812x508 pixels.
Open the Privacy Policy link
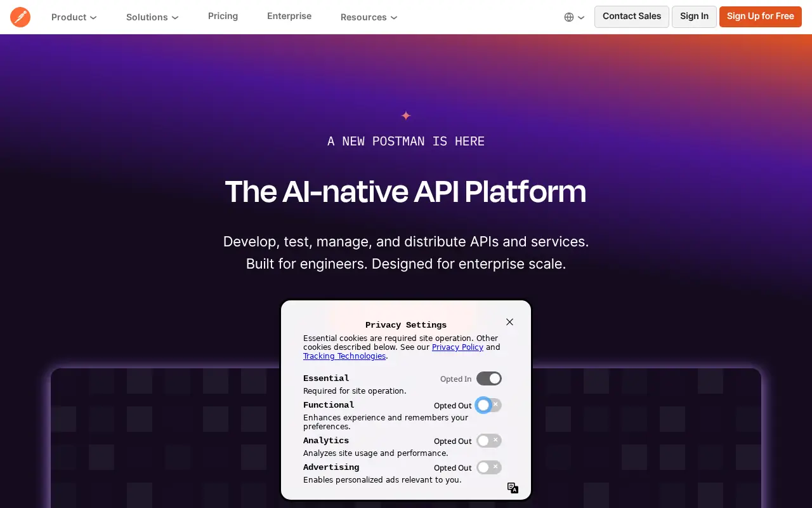(457, 347)
